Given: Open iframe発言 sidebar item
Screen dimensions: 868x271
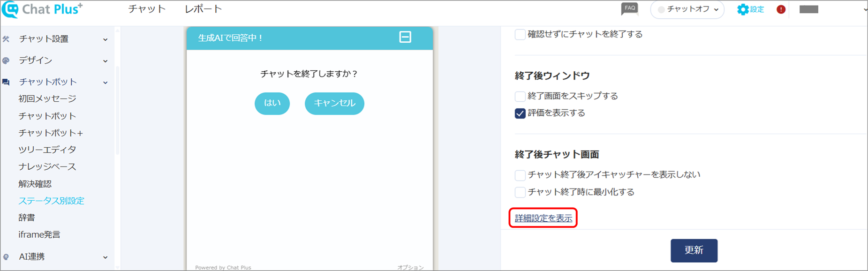Looking at the screenshot, I should tap(39, 234).
